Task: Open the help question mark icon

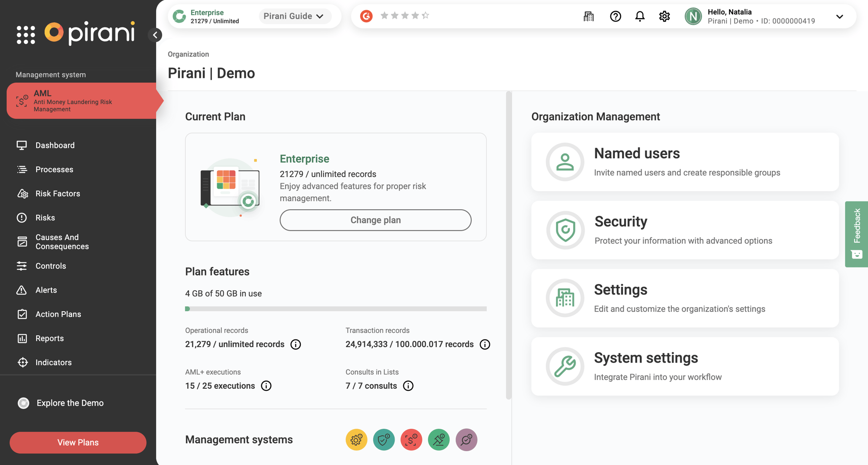Action: pos(615,16)
